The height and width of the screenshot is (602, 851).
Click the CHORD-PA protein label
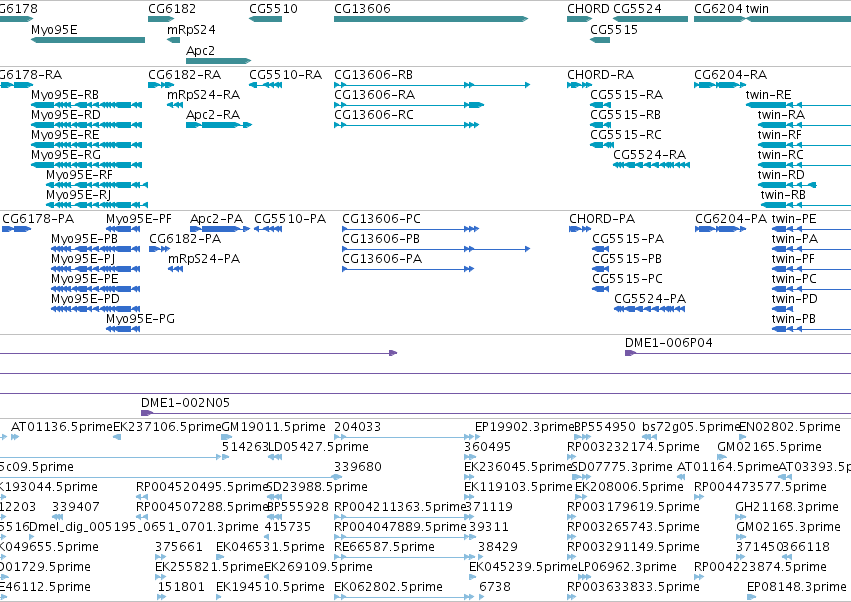coord(602,219)
